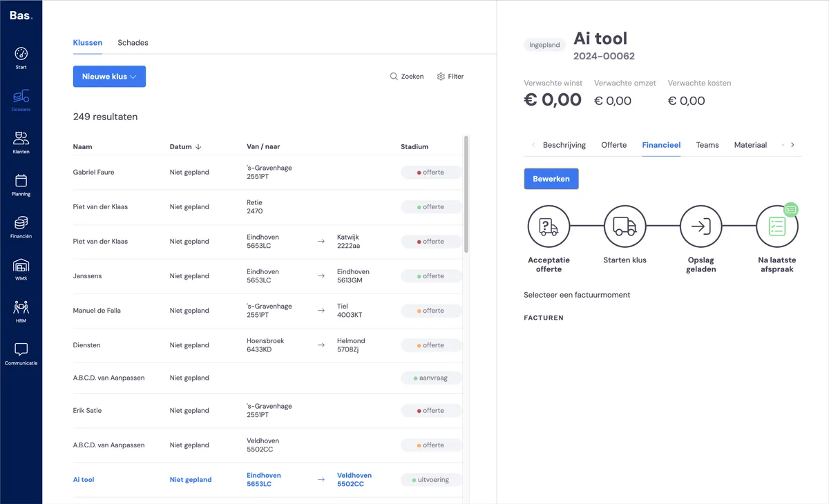Select the Opslag geladen icon
The image size is (829, 504).
click(x=701, y=226)
